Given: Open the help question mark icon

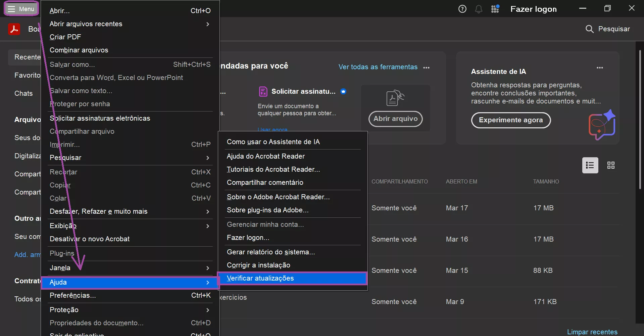Looking at the screenshot, I should [462, 9].
